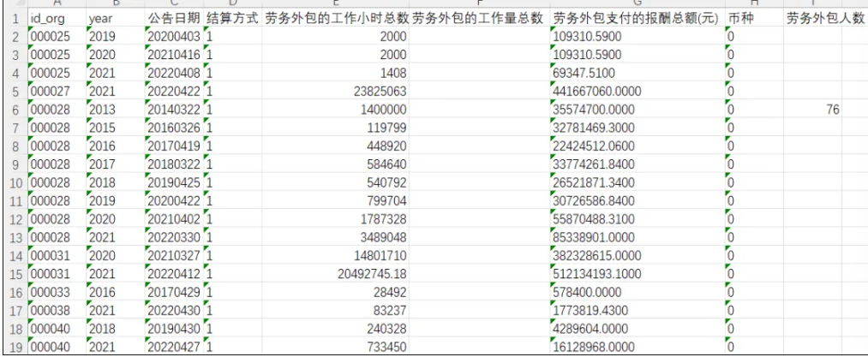
Task: Select hours cell 14801710
Action: (x=336, y=256)
